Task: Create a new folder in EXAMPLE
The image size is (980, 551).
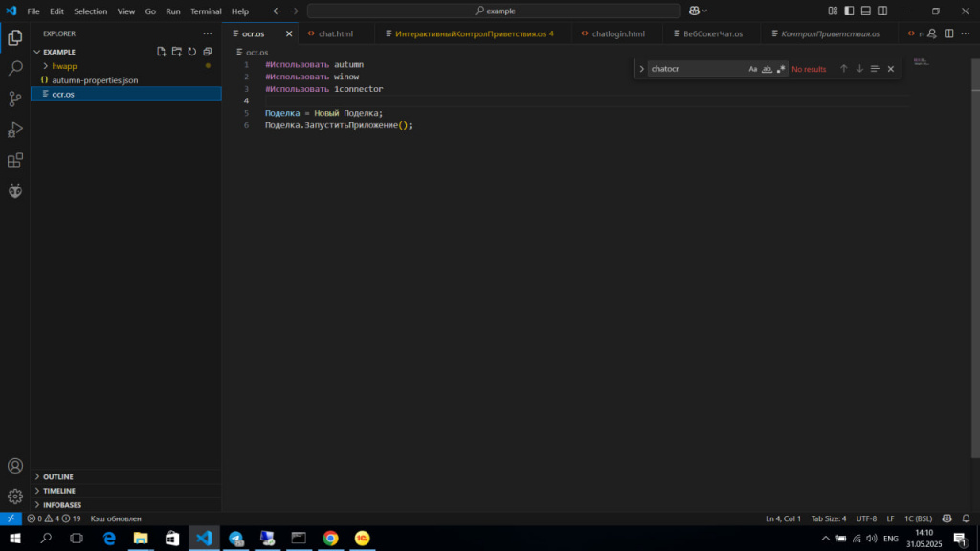Action: coord(177,52)
